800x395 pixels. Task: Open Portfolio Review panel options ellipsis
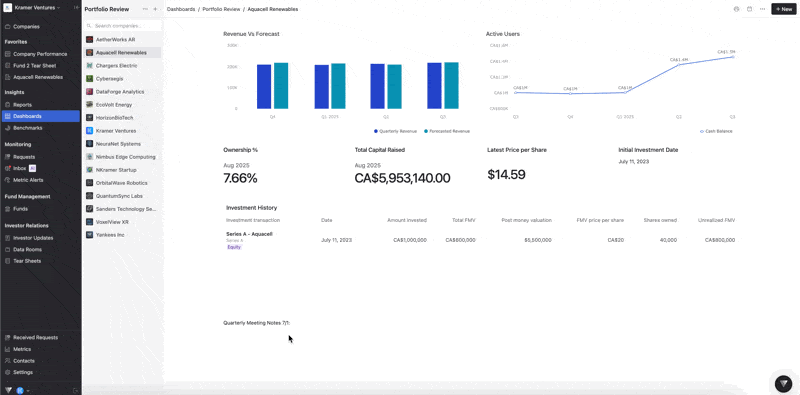(145, 9)
